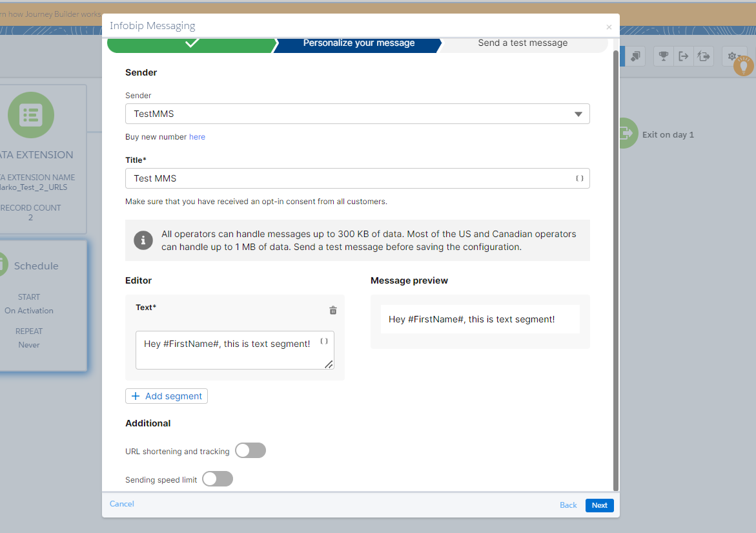Go Back to the previous step
Screen dimensions: 756x533
click(x=568, y=505)
